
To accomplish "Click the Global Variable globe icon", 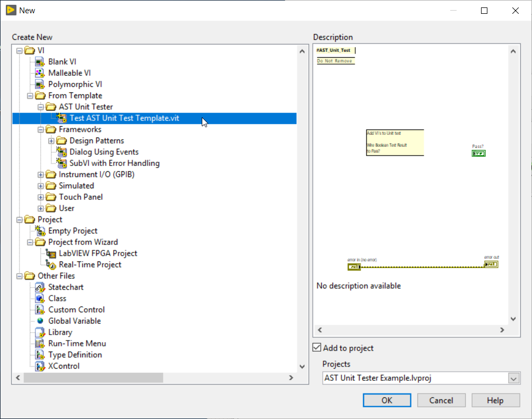I will [x=40, y=321].
